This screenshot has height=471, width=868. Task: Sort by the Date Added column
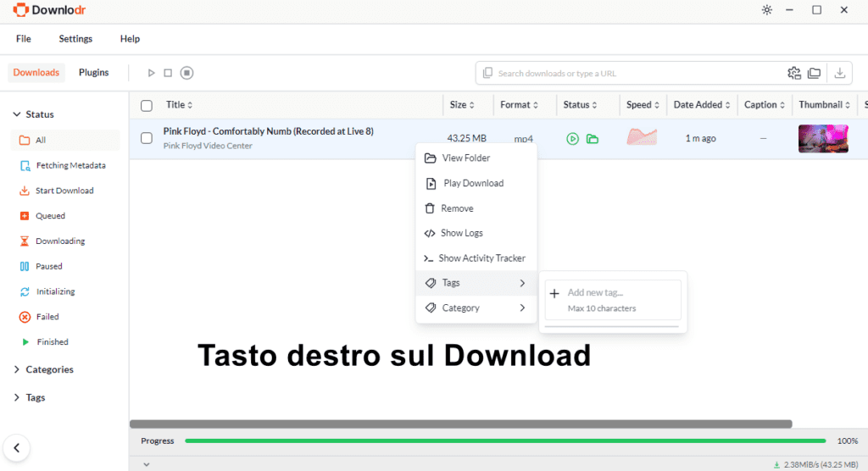[702, 104]
